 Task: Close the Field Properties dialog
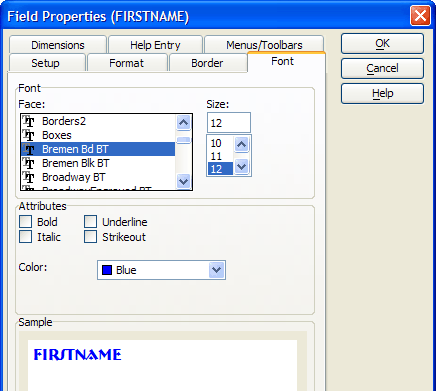tap(420, 16)
